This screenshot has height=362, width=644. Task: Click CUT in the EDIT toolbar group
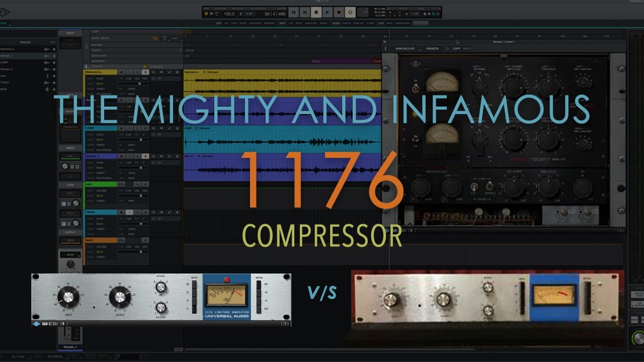tap(227, 23)
